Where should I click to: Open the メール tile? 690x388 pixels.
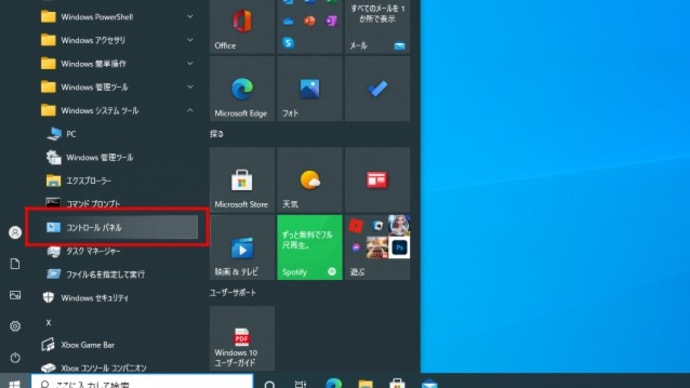pos(377,27)
